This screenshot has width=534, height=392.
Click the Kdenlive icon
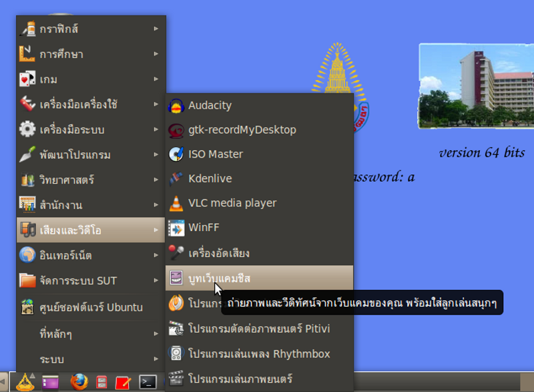tap(176, 179)
